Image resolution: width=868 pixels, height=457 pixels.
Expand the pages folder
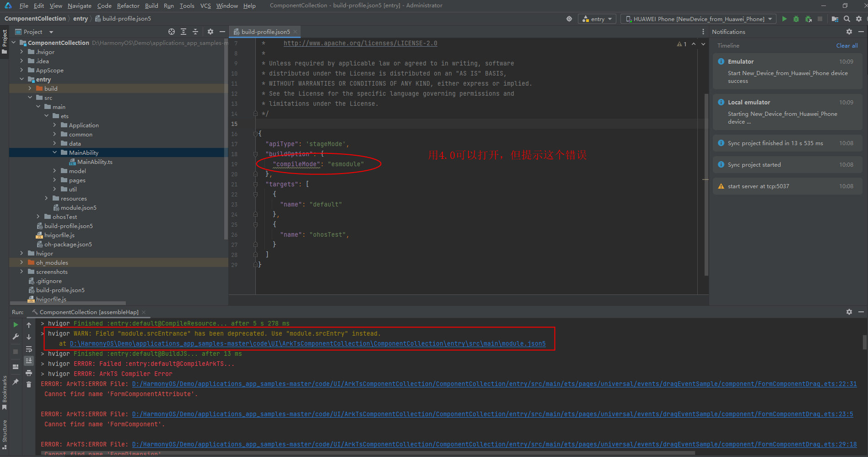[x=54, y=180]
